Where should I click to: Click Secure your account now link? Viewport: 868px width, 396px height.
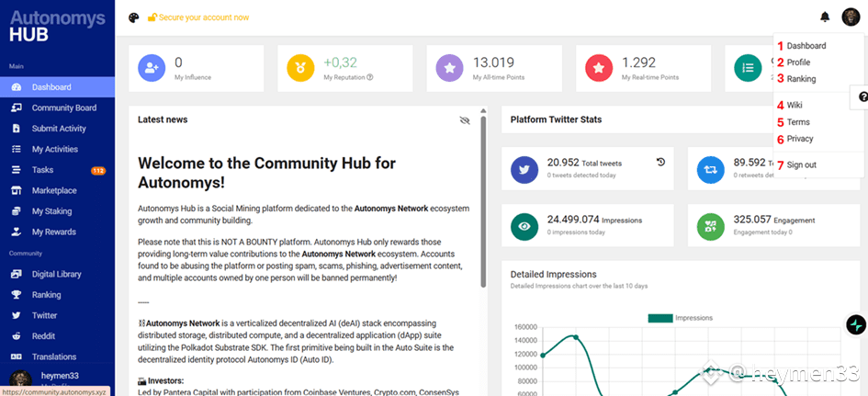(x=204, y=17)
